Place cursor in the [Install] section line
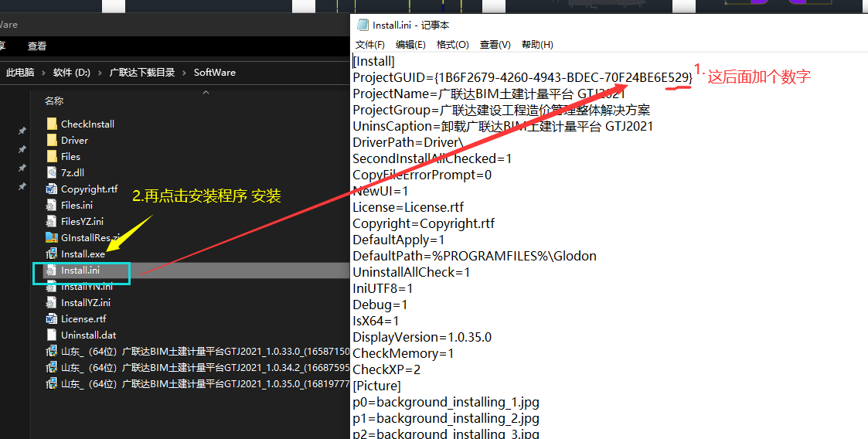868x439 pixels. click(x=373, y=62)
